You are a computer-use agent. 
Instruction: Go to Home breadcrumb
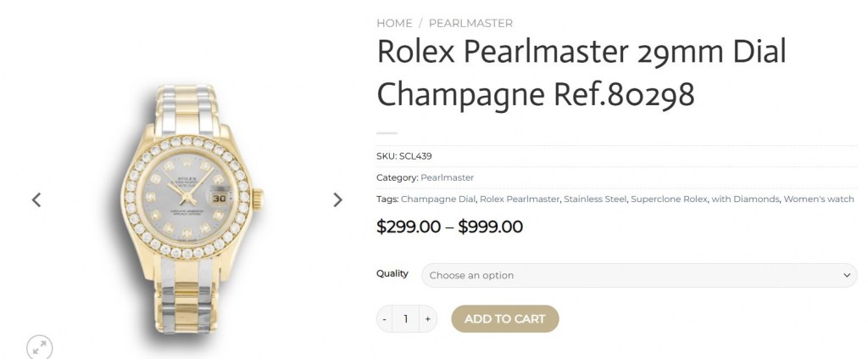(394, 23)
